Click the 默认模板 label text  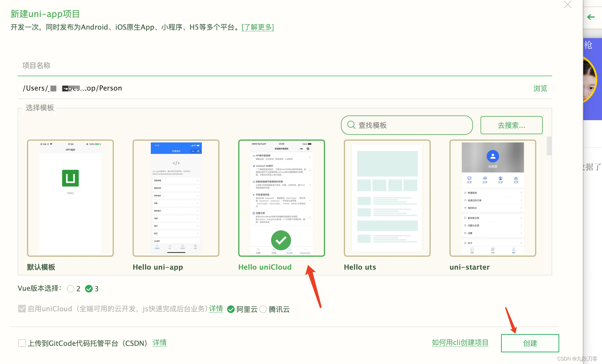[x=41, y=267]
